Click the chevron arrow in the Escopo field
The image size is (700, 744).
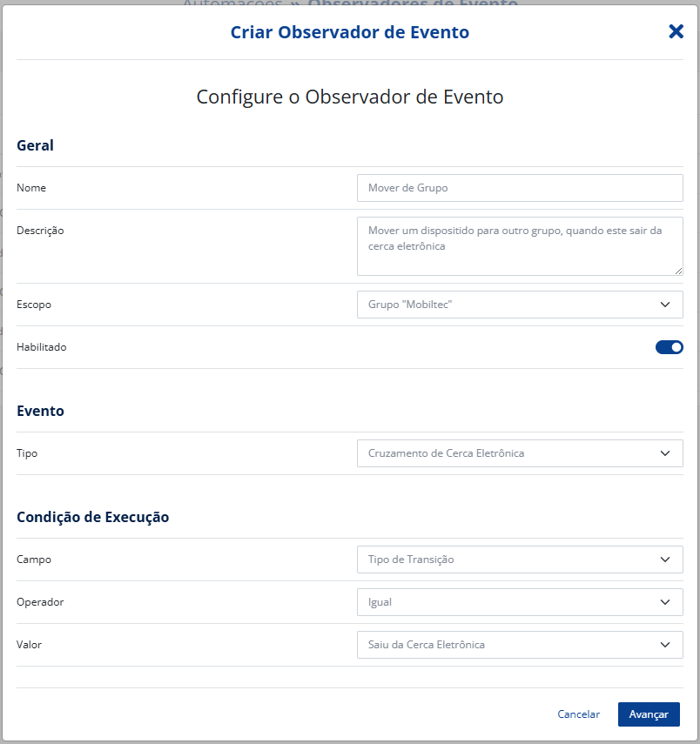pos(665,305)
